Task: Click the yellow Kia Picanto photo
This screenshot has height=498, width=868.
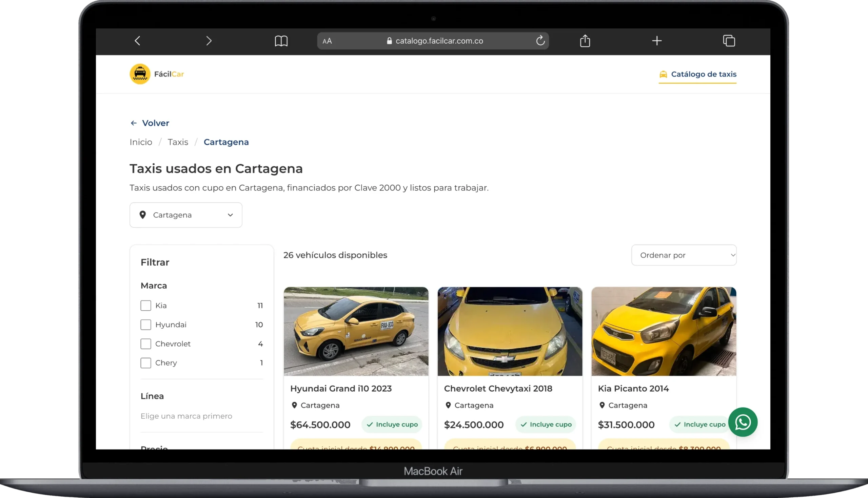Action: [x=664, y=331]
